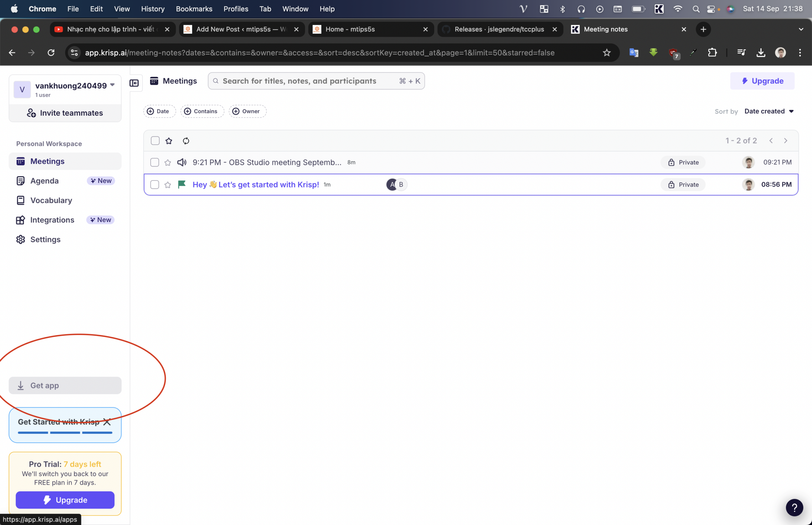The height and width of the screenshot is (525, 812).
Task: Switch to the YouTube 'Nhạc nhẹ cho lập trình' tab
Action: pos(113,29)
